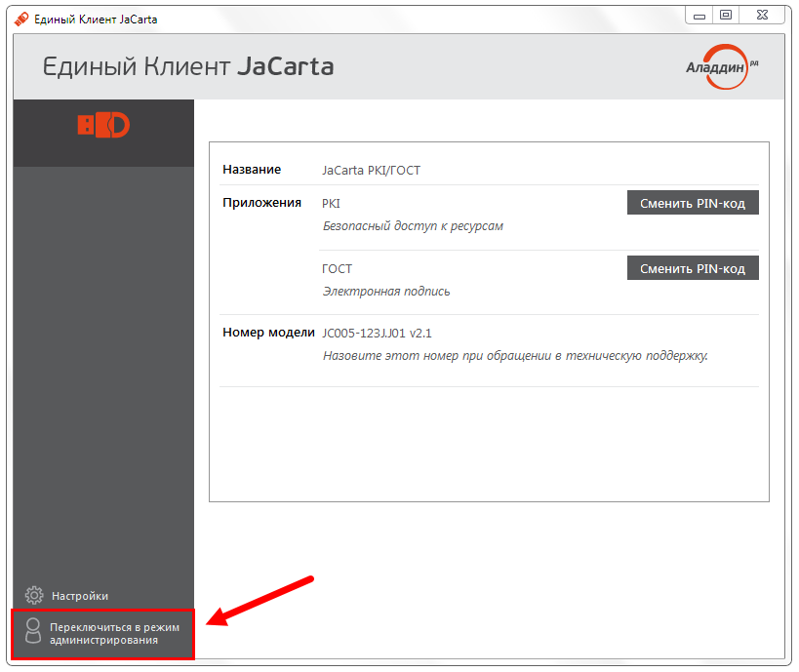Open the Настройки text label
Screen dimensions: 799x672
tap(80, 596)
